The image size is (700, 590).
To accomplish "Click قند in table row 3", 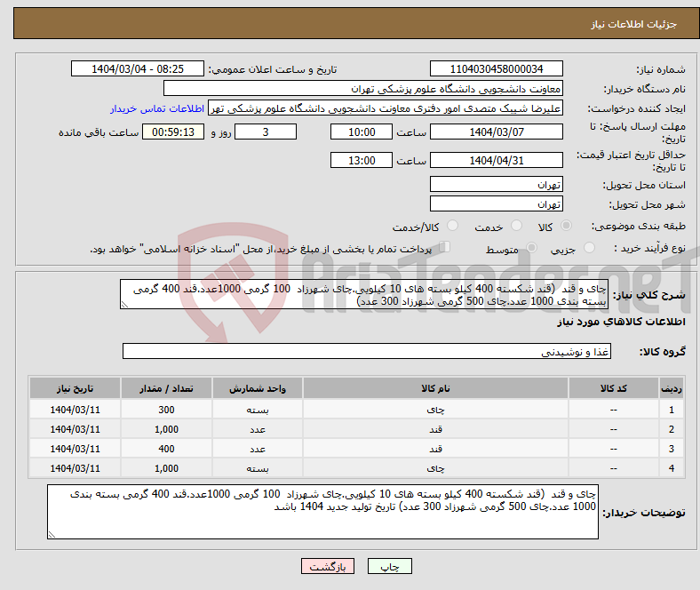I will point(435,449).
